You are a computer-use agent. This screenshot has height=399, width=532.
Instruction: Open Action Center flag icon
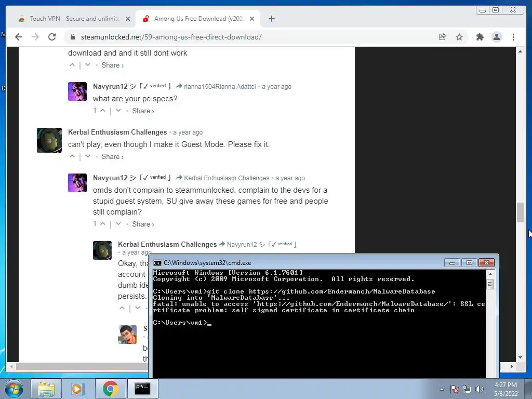[454, 389]
